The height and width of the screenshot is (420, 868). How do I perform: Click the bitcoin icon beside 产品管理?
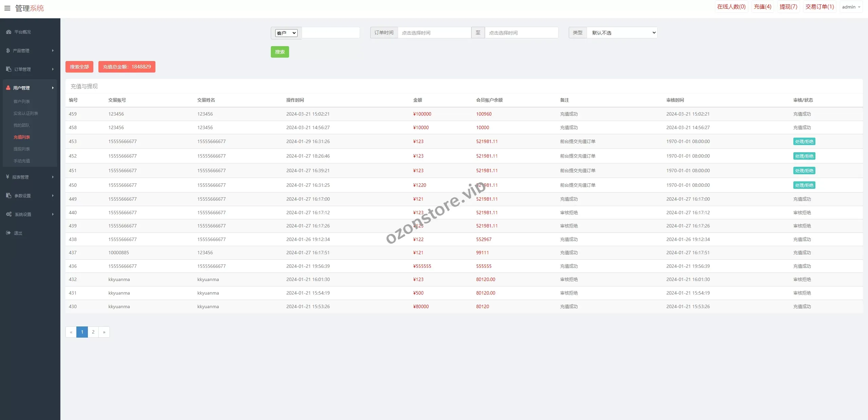coord(8,51)
